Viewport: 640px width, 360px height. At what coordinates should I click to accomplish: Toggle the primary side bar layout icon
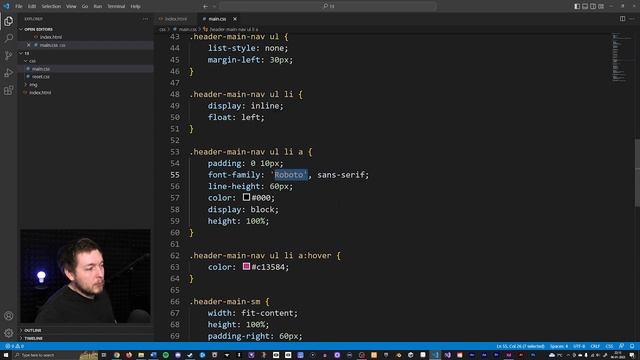coord(577,6)
